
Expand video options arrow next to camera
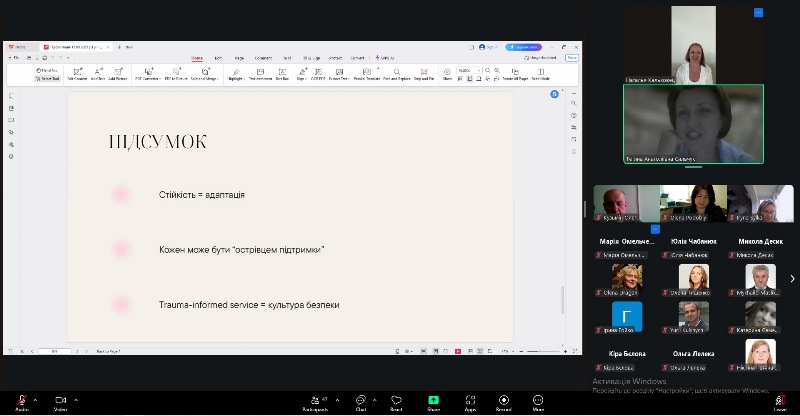tap(75, 399)
